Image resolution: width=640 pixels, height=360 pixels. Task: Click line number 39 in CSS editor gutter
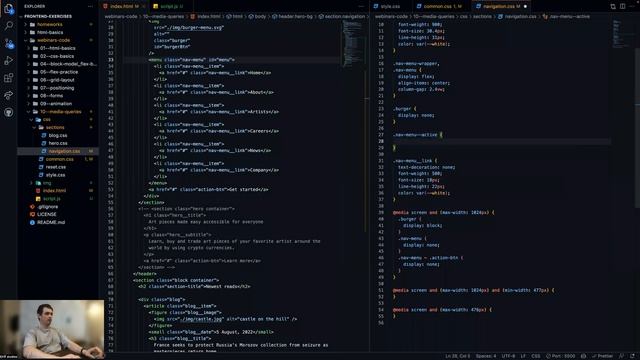click(x=380, y=213)
